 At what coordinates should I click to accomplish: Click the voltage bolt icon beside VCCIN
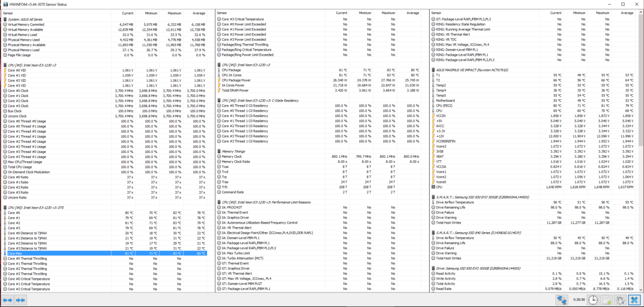(433, 116)
